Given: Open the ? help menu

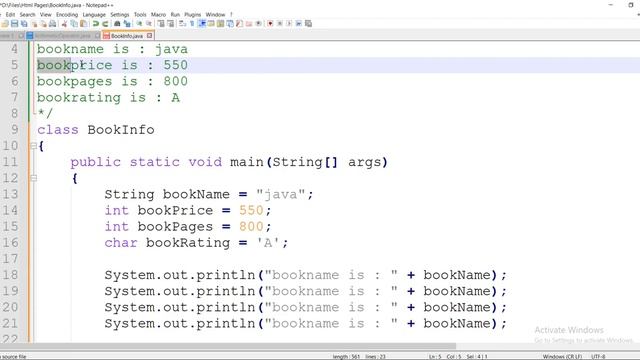Looking at the screenshot, I should pos(231,15).
